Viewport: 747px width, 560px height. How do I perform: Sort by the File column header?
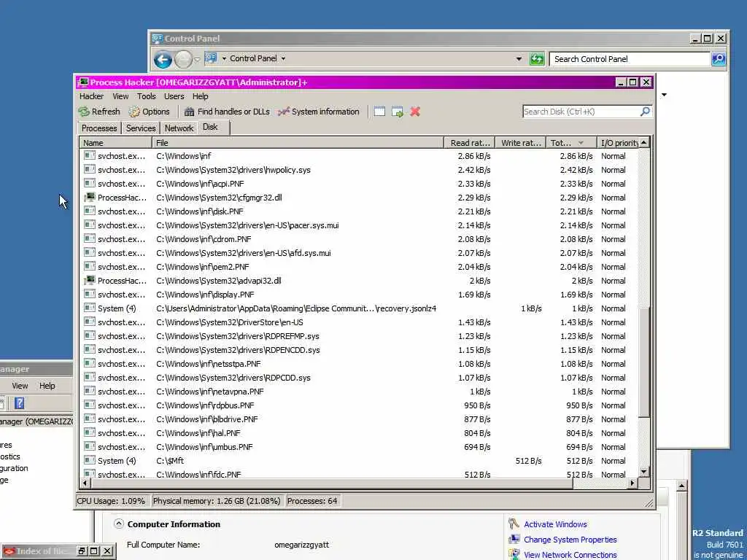298,143
